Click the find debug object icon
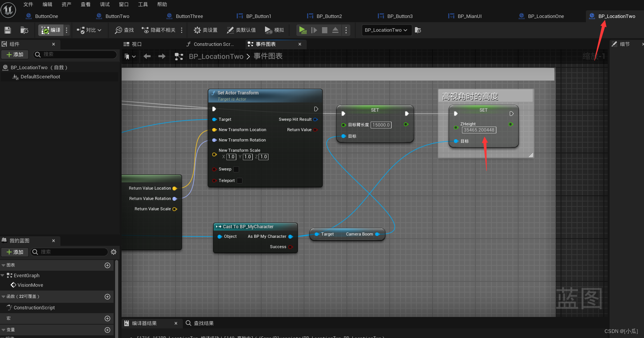The image size is (644, 338). (x=418, y=30)
